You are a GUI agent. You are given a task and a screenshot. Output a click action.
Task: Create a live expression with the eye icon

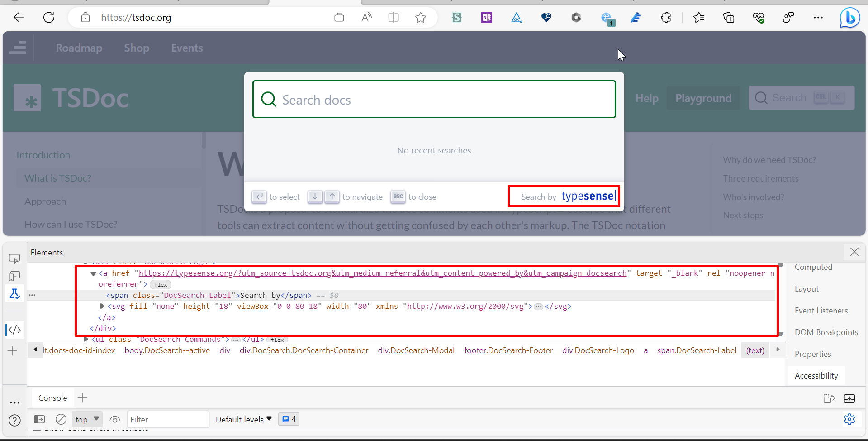point(114,419)
